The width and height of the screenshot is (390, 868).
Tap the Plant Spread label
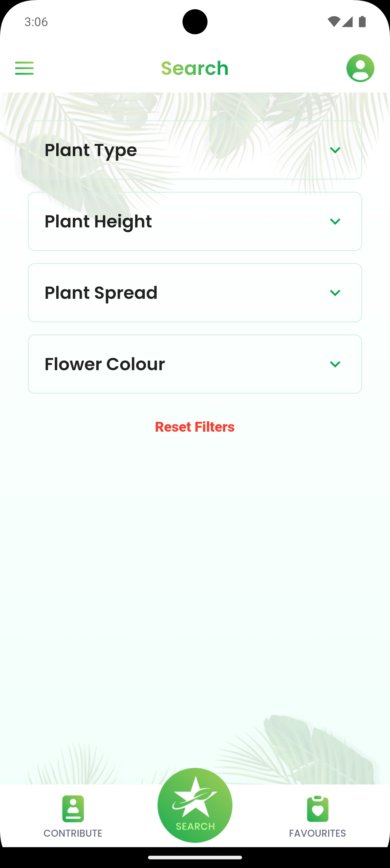coord(101,293)
